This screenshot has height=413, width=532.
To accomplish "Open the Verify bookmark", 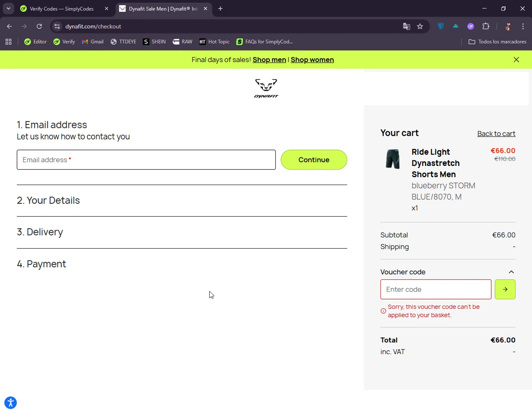I will pyautogui.click(x=64, y=42).
